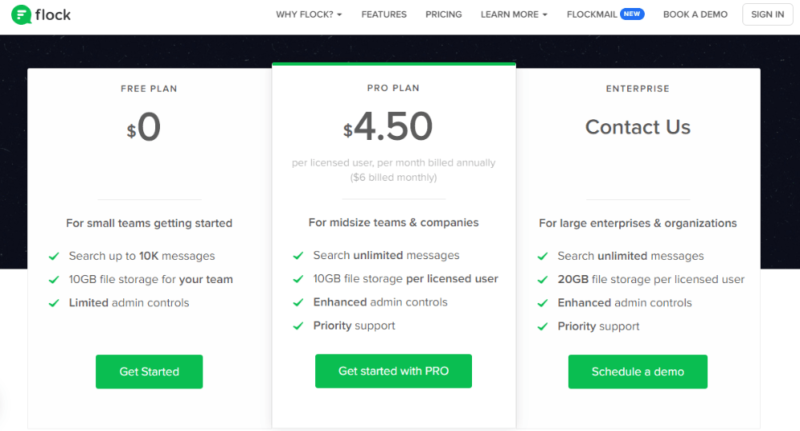This screenshot has width=800, height=431.
Task: Go to the PRICING page
Action: click(x=444, y=15)
